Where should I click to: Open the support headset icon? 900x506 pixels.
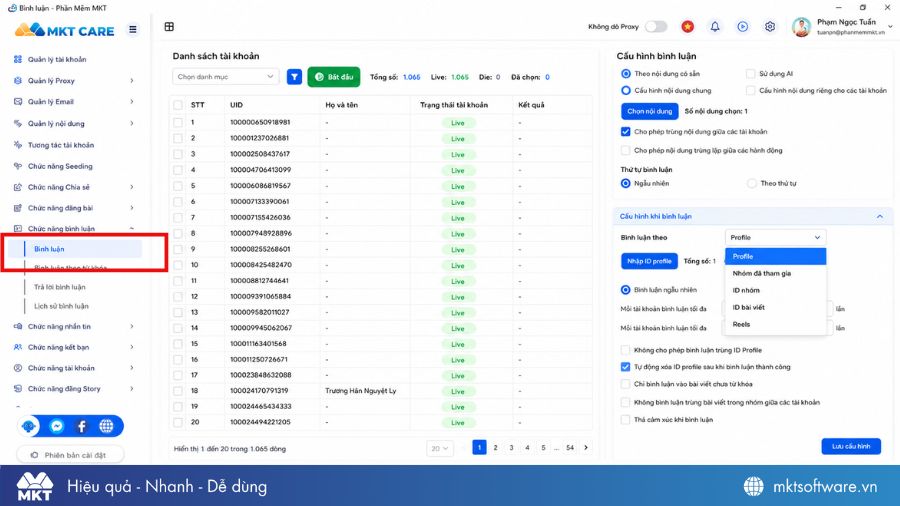(30, 426)
